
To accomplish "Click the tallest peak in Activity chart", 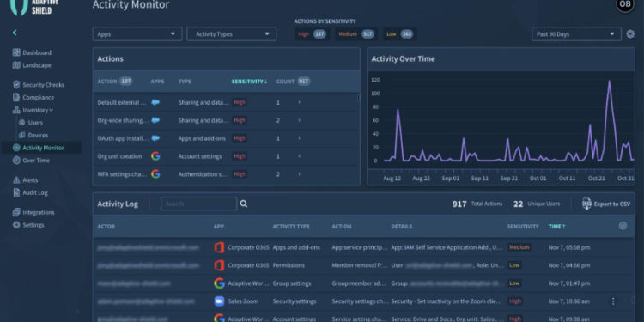I will tap(609, 82).
